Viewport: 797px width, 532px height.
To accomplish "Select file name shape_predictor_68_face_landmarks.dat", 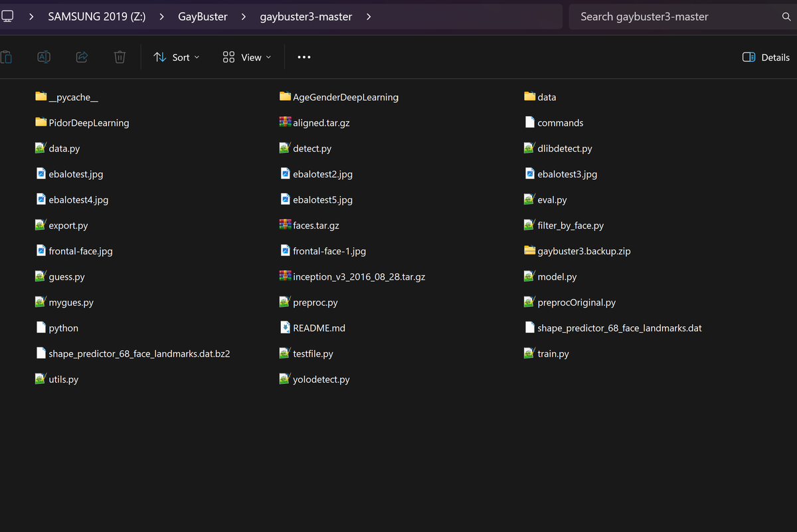I will click(x=620, y=328).
